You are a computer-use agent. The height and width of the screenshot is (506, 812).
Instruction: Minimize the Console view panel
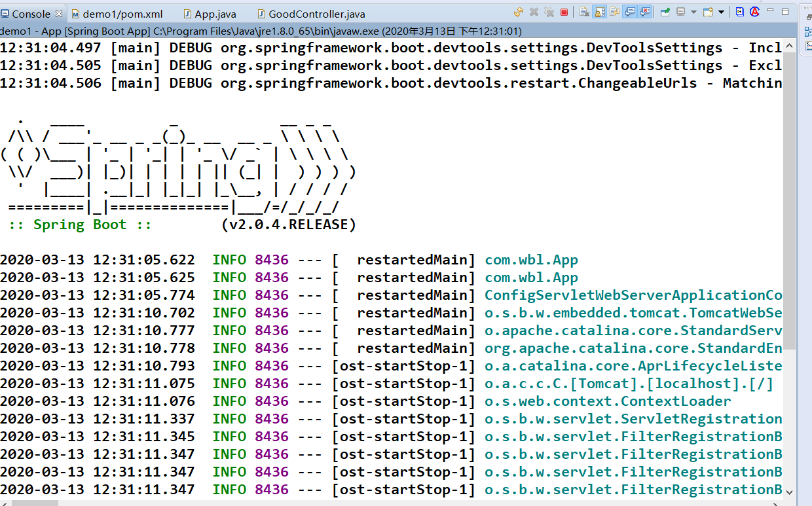pos(770,10)
